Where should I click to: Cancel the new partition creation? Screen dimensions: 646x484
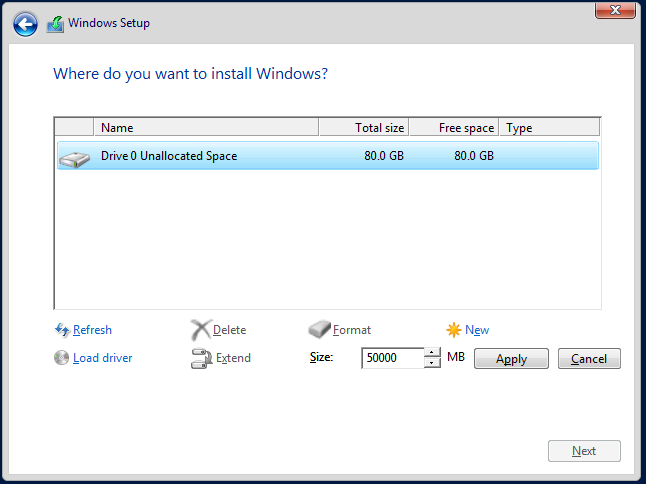pos(589,358)
